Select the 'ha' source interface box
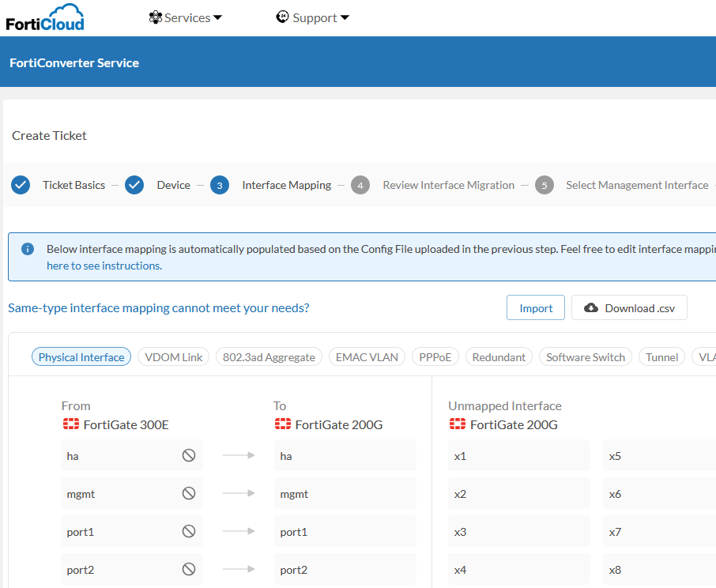 131,455
